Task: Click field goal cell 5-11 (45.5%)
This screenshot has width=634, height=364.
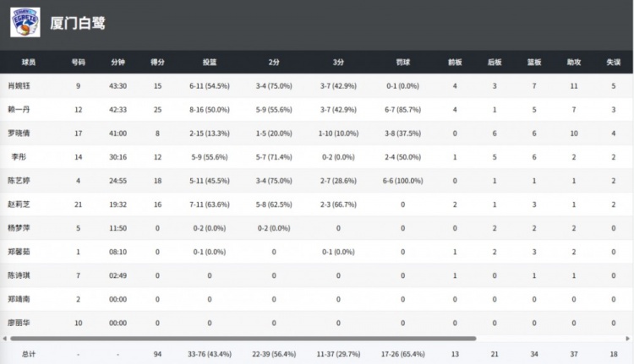Action: 210,181
